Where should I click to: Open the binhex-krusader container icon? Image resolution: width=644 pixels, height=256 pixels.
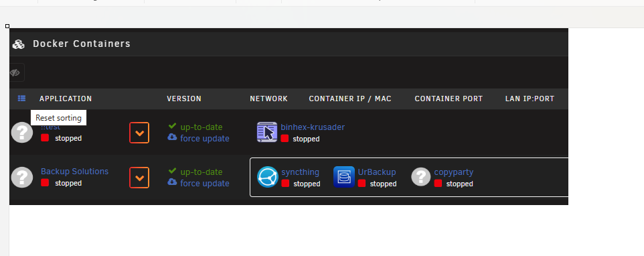pyautogui.click(x=267, y=132)
